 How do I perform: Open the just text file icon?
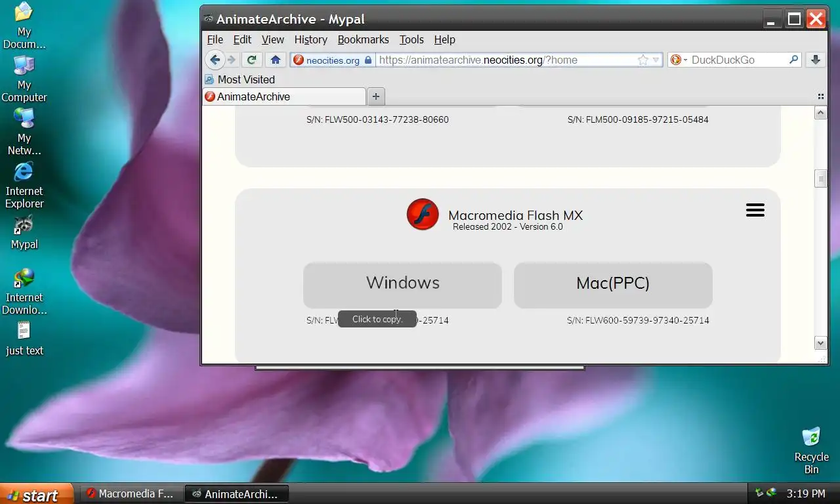click(24, 339)
